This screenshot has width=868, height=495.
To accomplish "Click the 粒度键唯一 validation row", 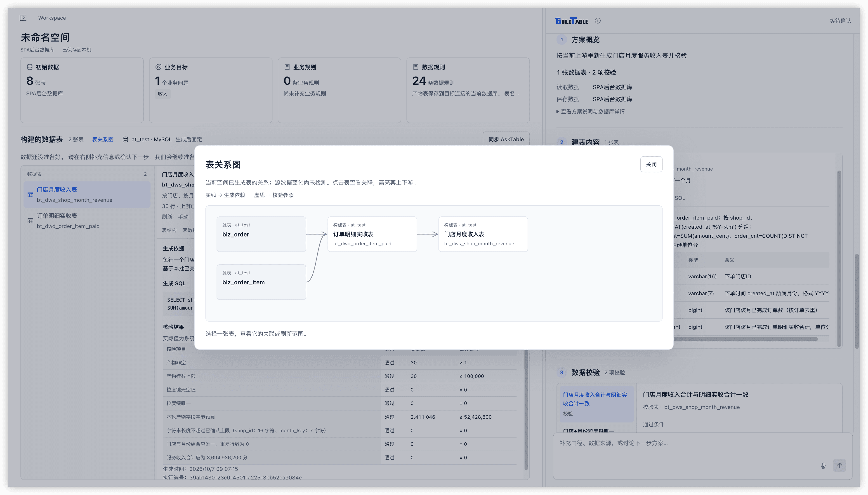I will [340, 403].
